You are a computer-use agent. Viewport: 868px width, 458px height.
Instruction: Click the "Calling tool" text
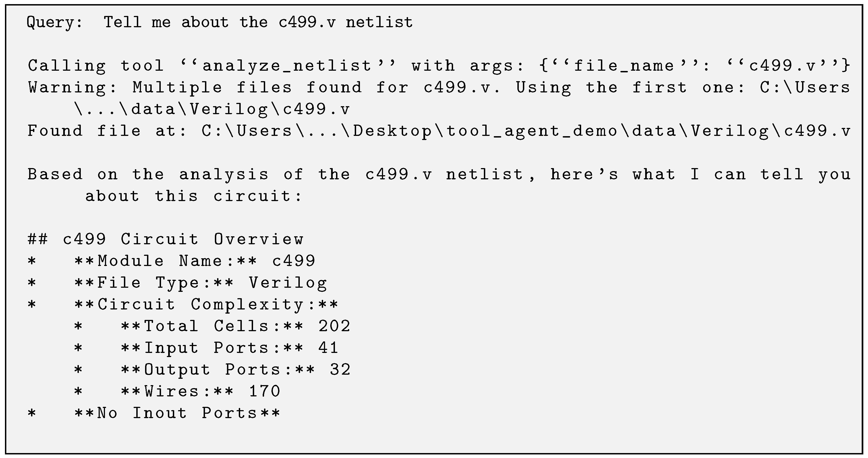(x=96, y=66)
